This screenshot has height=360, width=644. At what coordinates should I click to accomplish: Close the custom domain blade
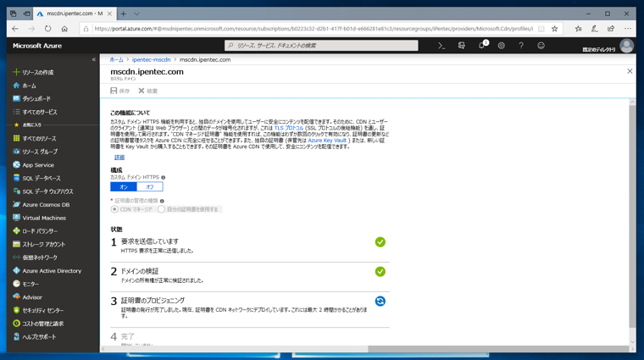(630, 71)
